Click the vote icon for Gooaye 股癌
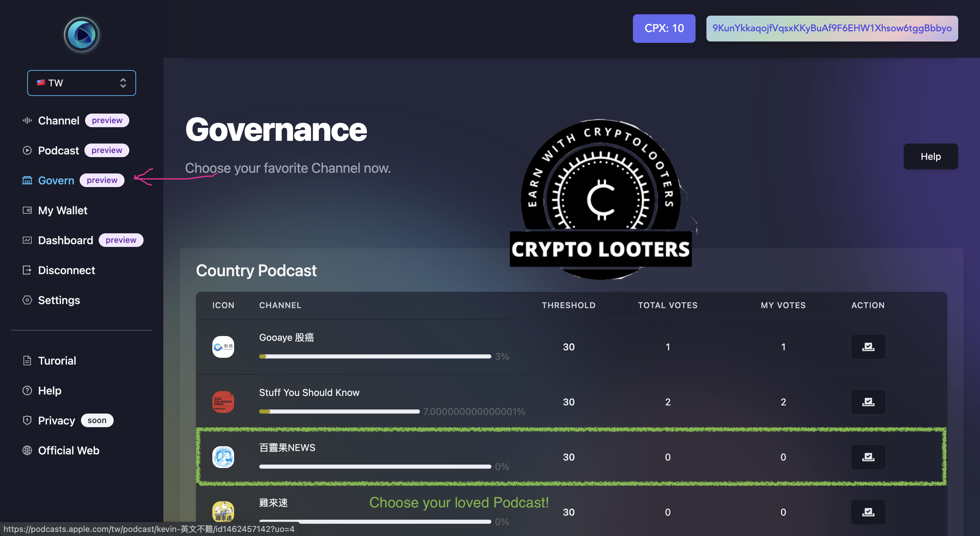 click(868, 347)
